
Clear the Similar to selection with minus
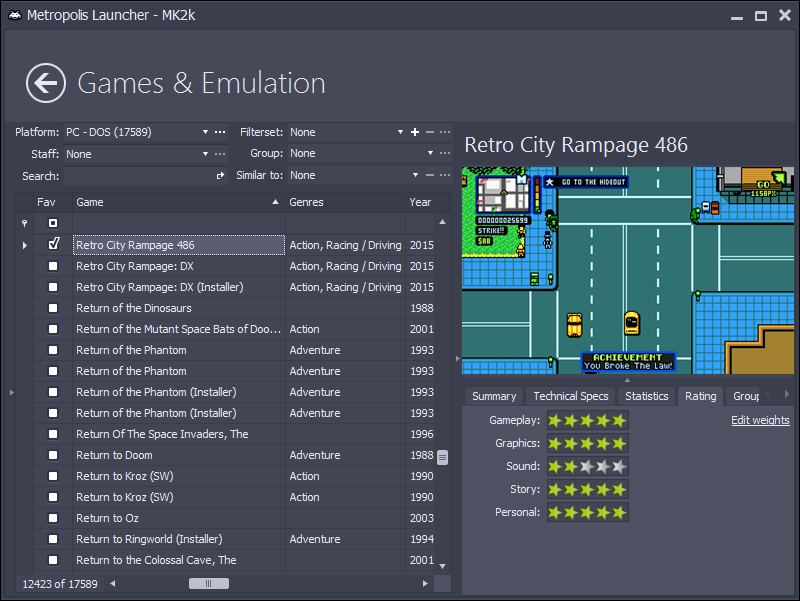pyautogui.click(x=430, y=175)
